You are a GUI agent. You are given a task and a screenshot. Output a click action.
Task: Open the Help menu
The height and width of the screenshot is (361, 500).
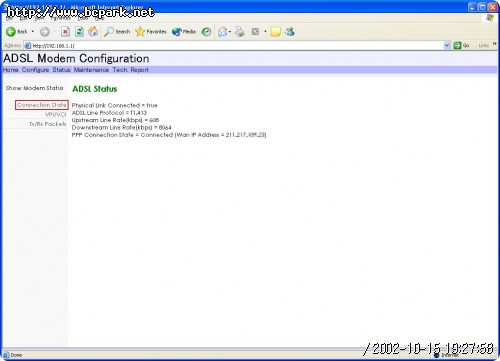(100, 18)
